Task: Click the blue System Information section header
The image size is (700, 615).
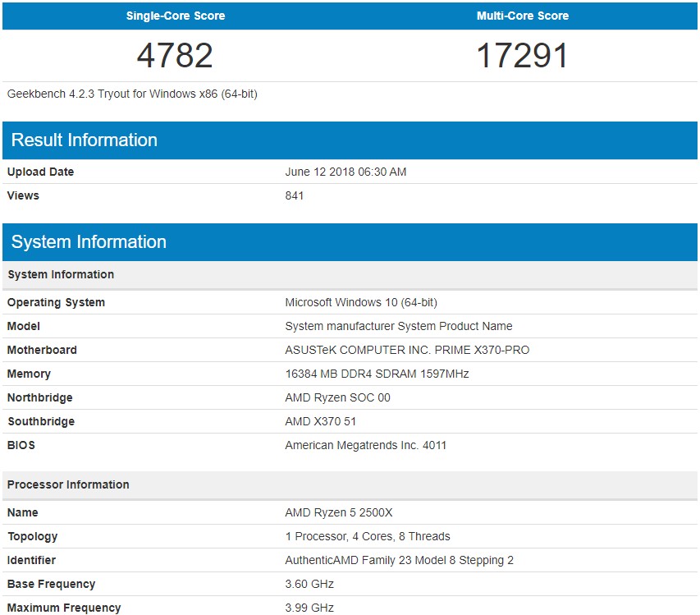Action: coord(350,242)
